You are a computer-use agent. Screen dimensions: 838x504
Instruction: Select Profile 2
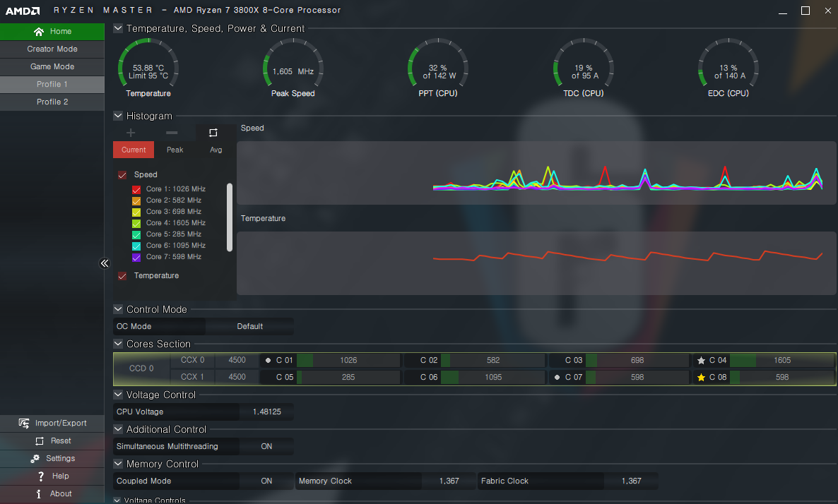pyautogui.click(x=52, y=102)
